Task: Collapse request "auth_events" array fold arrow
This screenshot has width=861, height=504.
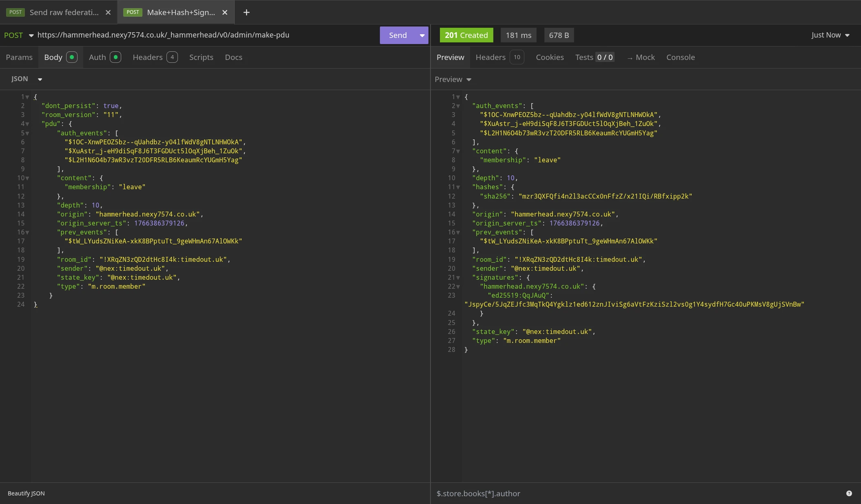Action: tap(27, 133)
